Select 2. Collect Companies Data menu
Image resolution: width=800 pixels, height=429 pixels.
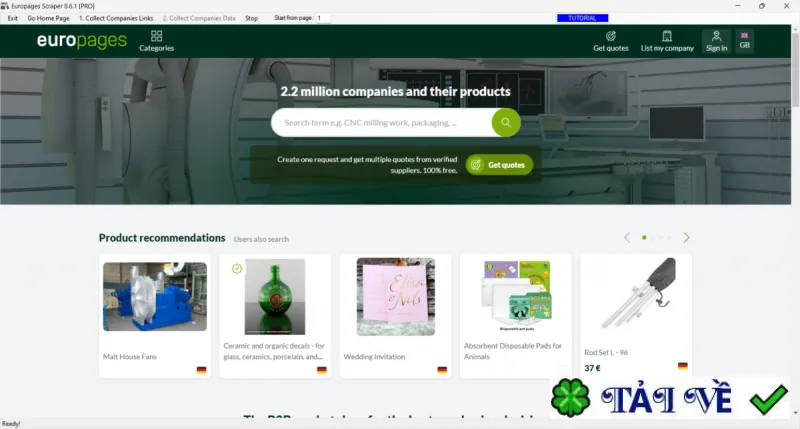point(199,18)
